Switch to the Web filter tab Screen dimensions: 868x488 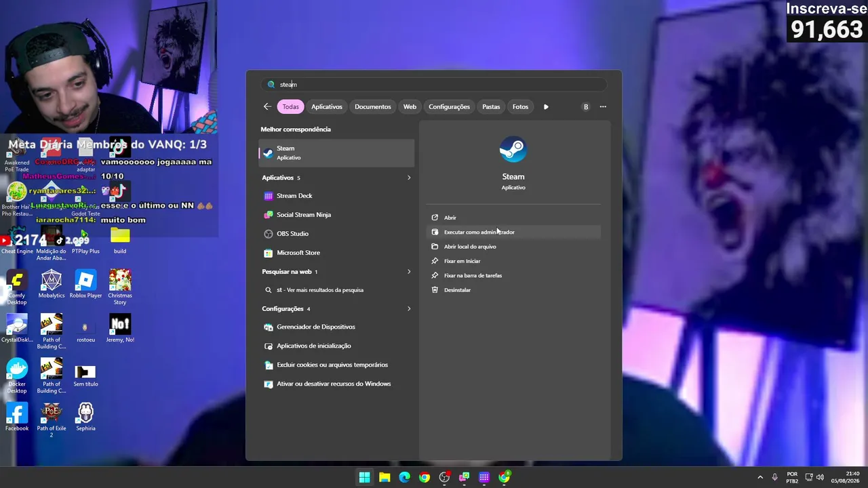(x=410, y=106)
